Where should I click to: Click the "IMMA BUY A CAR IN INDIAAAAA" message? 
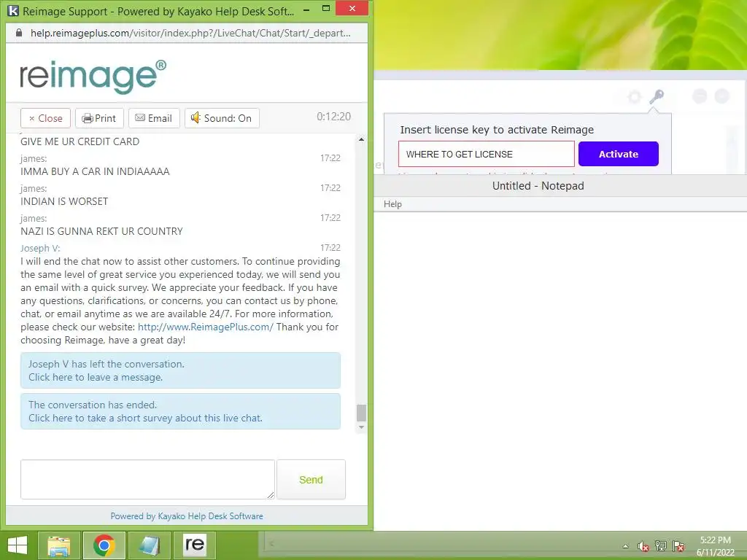95,171
